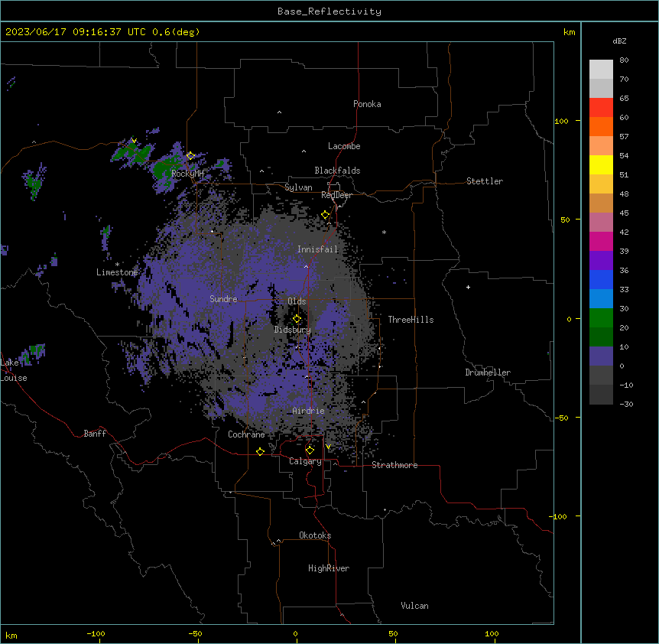Select the yellow 51-54 dBZ legend swatch

[601, 164]
